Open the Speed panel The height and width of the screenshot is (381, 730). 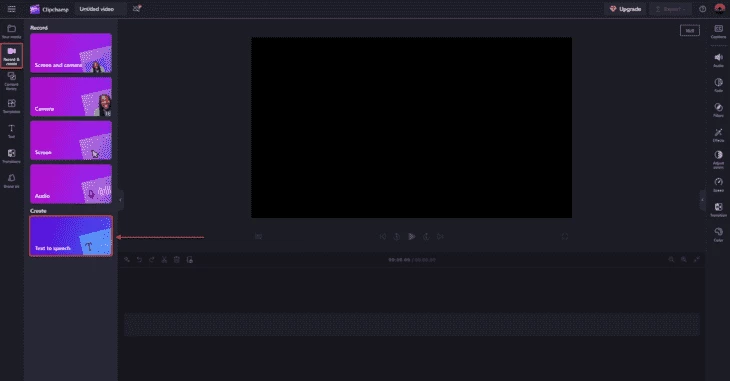tap(718, 184)
